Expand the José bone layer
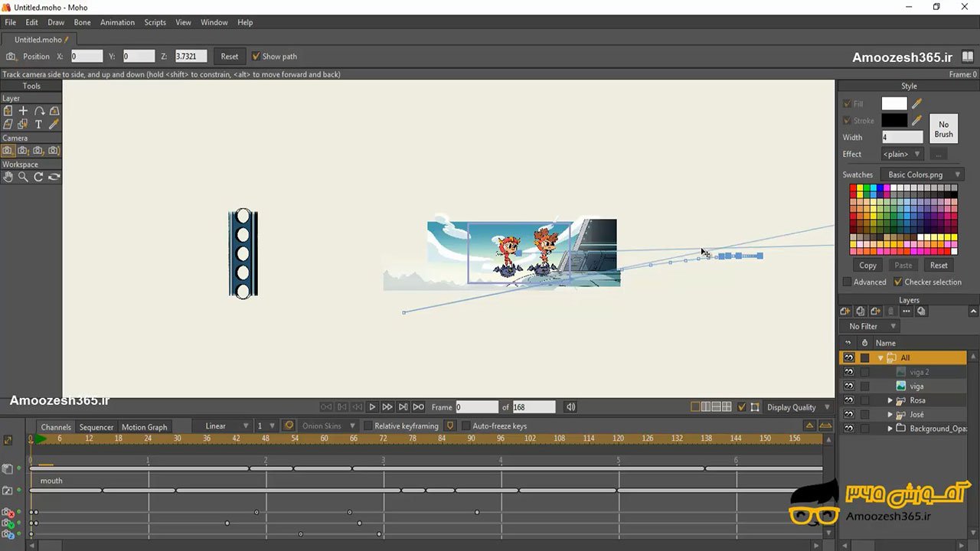This screenshot has height=551, width=980. point(890,415)
